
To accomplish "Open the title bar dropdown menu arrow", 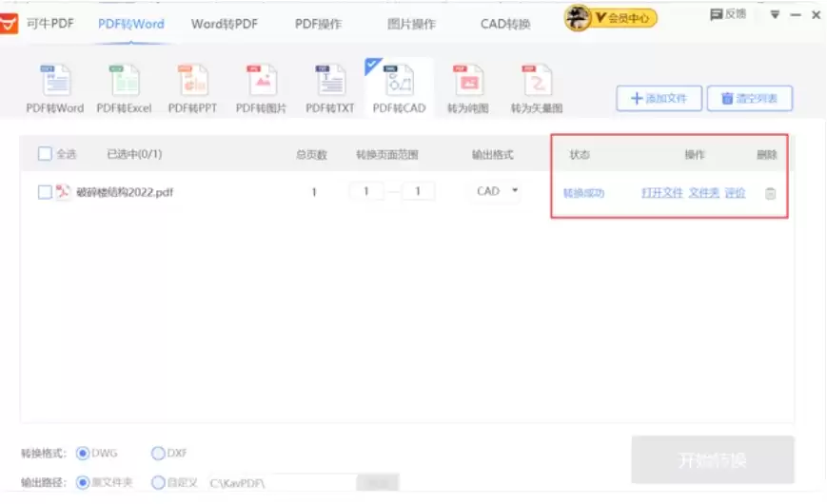I will (x=775, y=15).
